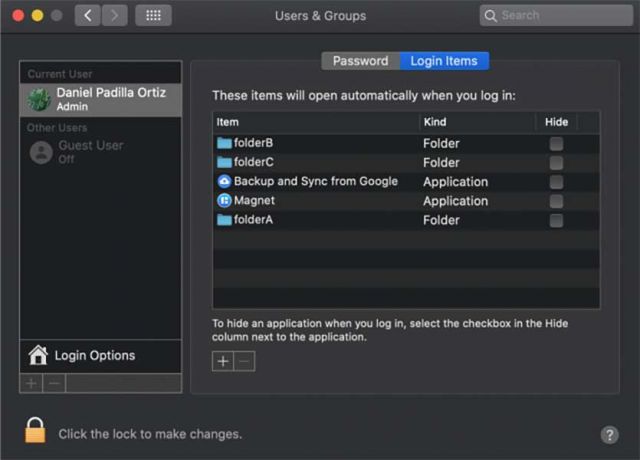Toggle Hide checkbox for folderB

coord(556,143)
